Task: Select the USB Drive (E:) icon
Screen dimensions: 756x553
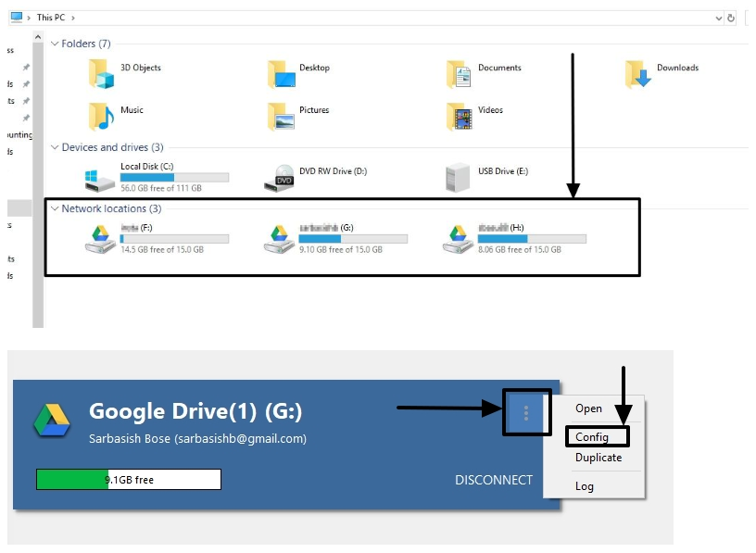Action: pyautogui.click(x=458, y=178)
